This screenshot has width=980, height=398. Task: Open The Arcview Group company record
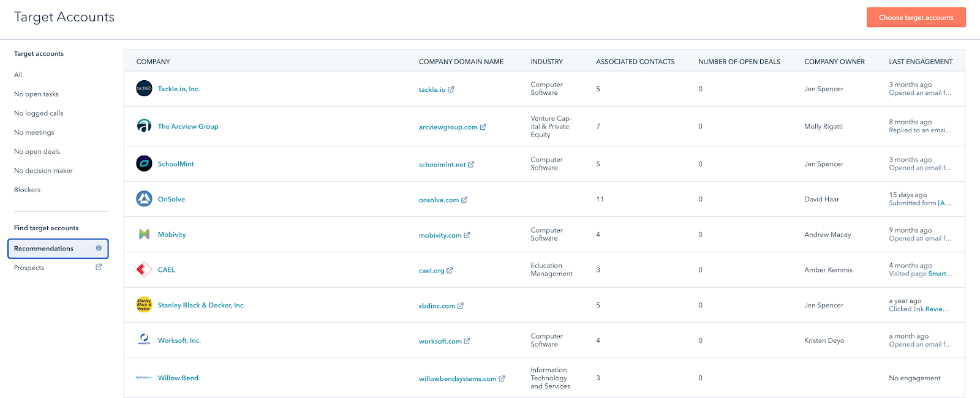(188, 126)
